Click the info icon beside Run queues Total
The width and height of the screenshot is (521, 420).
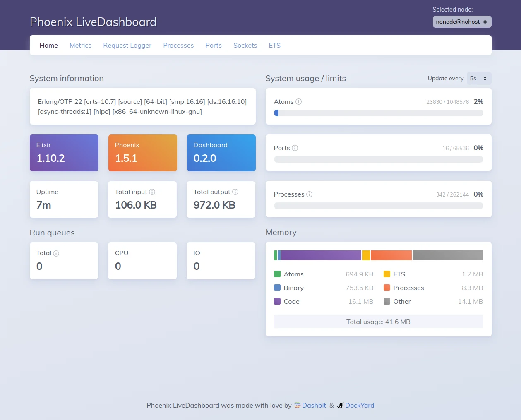coord(56,254)
